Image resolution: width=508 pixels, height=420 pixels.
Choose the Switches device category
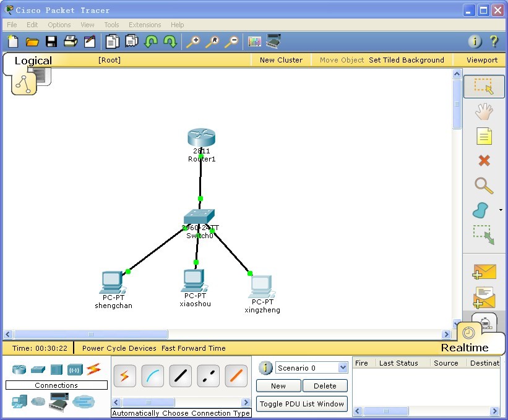click(38, 369)
